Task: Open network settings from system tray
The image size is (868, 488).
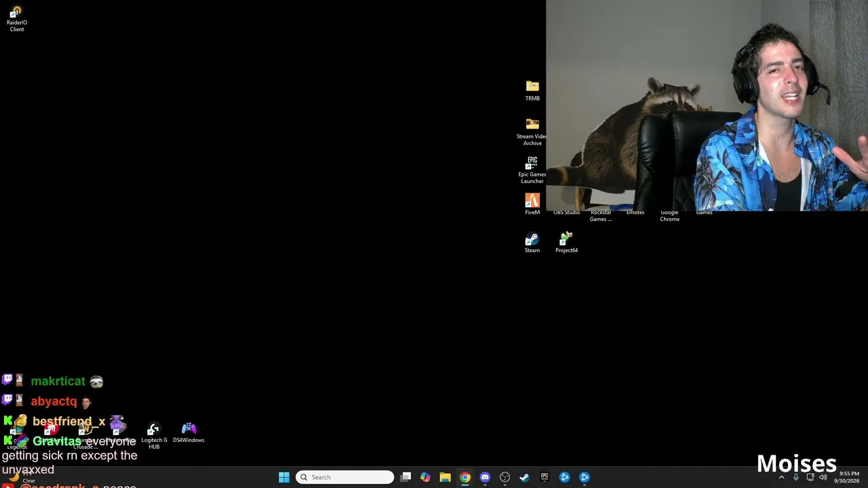Action: [x=810, y=477]
